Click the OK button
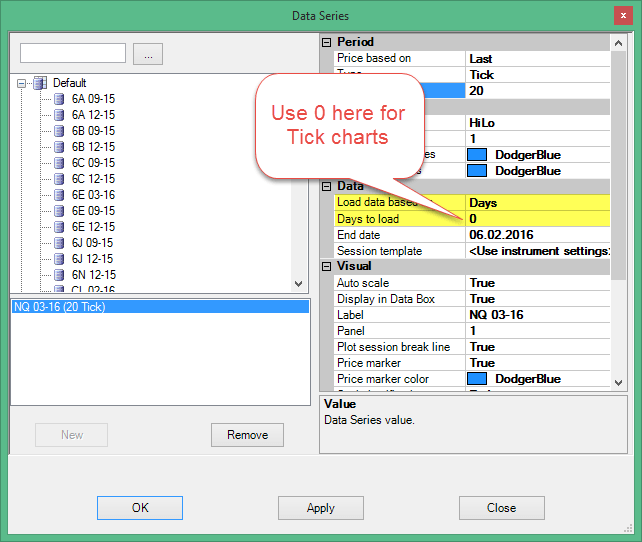The width and height of the screenshot is (642, 542). [x=140, y=508]
